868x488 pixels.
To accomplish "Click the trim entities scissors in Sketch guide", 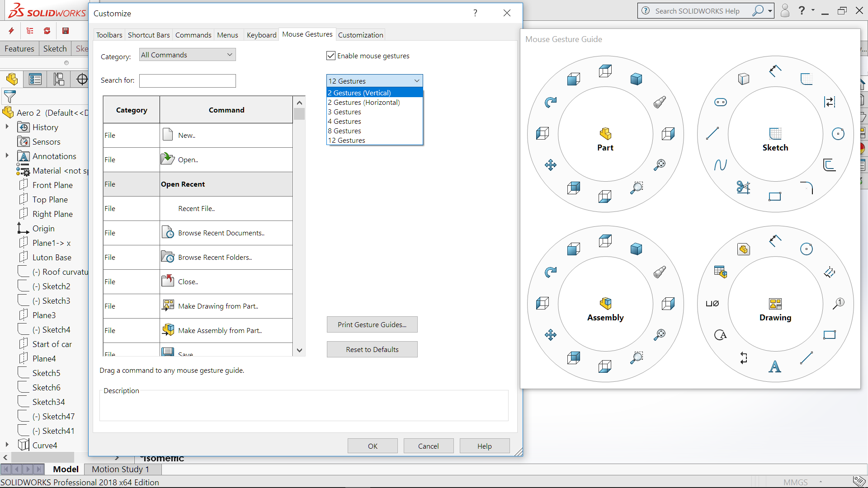I will (743, 187).
